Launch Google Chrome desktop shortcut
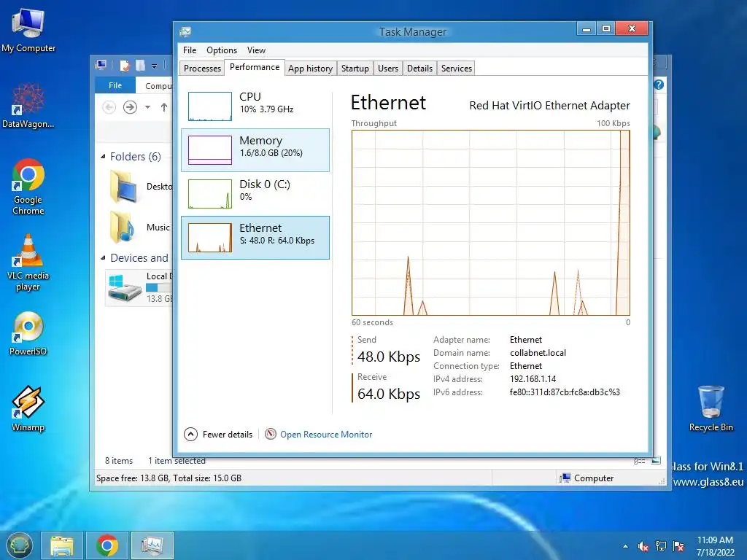Screen dimensions: 747x560 tap(28, 186)
